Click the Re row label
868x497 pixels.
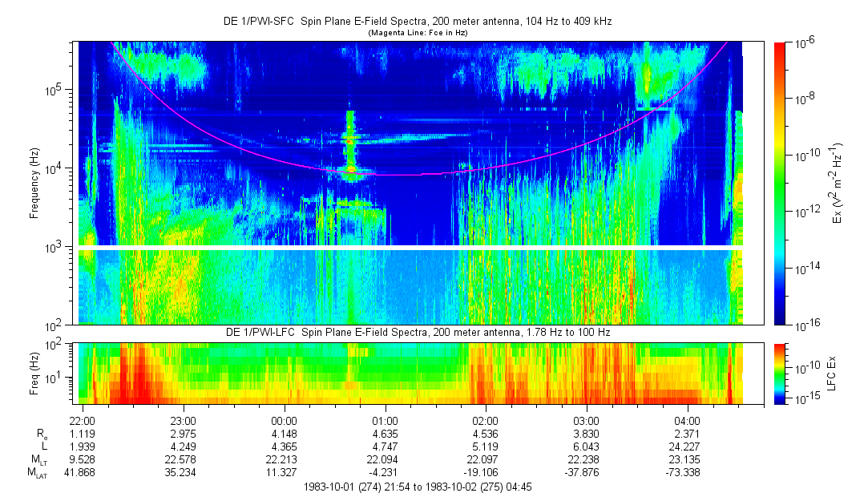pyautogui.click(x=42, y=434)
